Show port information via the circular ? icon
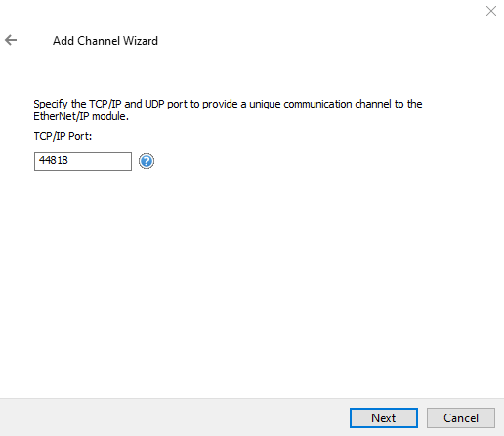 (x=147, y=161)
